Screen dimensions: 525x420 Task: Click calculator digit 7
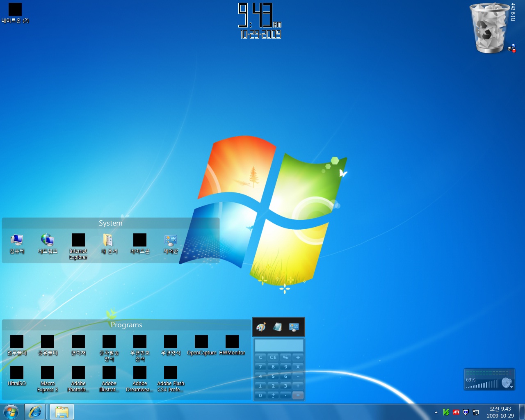260,367
